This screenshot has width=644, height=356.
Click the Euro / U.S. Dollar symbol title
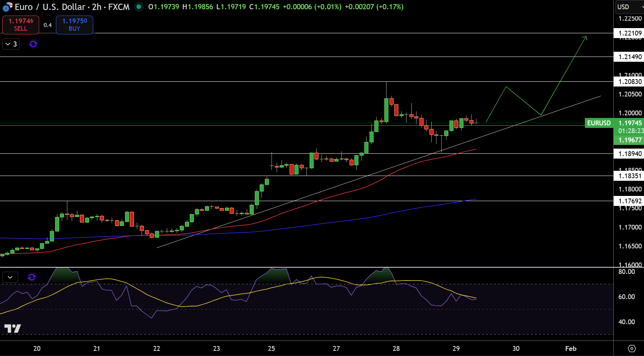[x=50, y=7]
